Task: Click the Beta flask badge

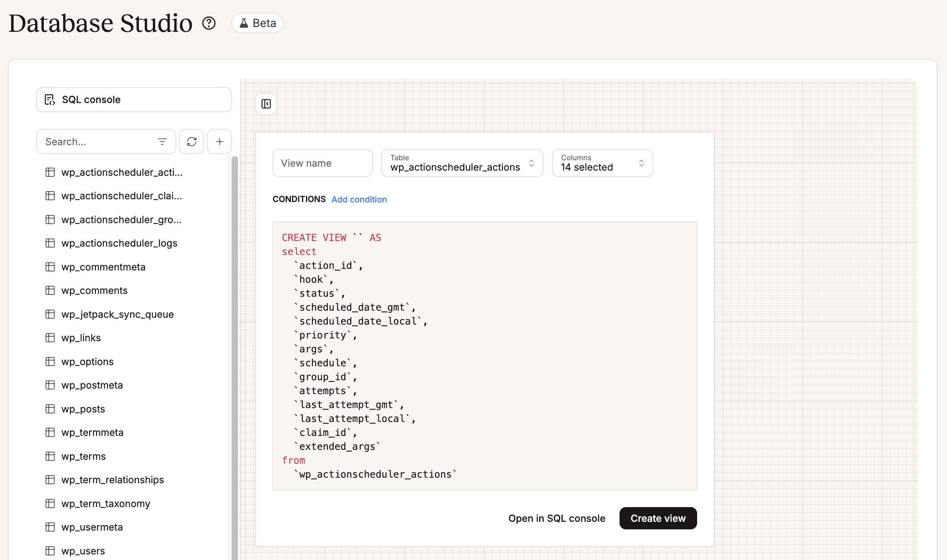Action: click(x=257, y=23)
